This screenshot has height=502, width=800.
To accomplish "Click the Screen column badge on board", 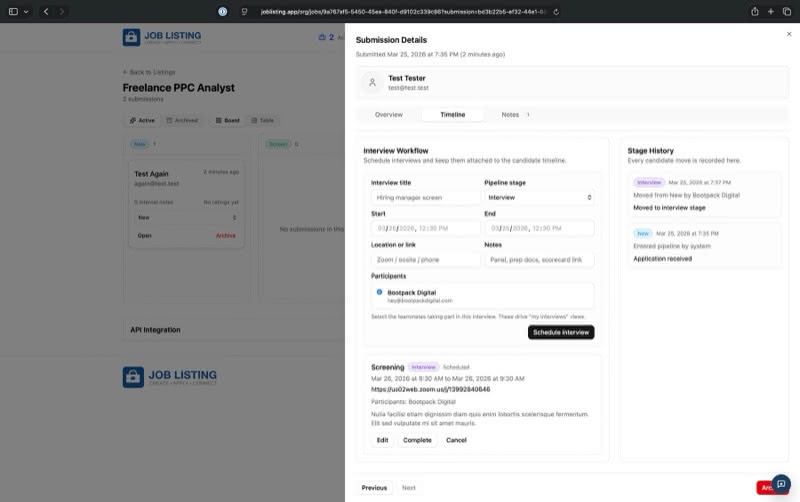I will (278, 144).
